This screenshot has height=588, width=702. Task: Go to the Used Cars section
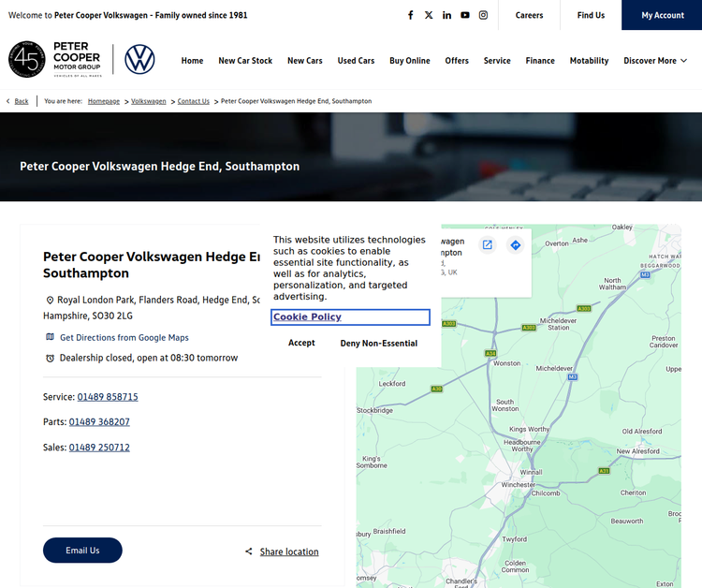pyautogui.click(x=356, y=61)
